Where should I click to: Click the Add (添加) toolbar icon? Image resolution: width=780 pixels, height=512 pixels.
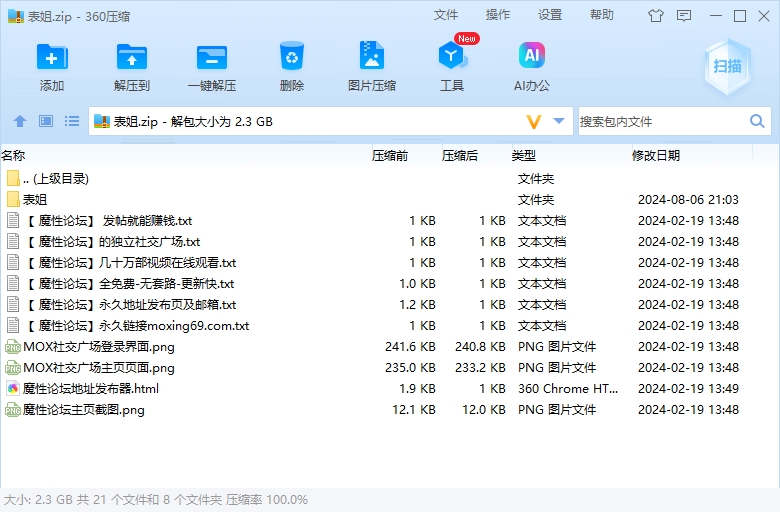tap(52, 57)
